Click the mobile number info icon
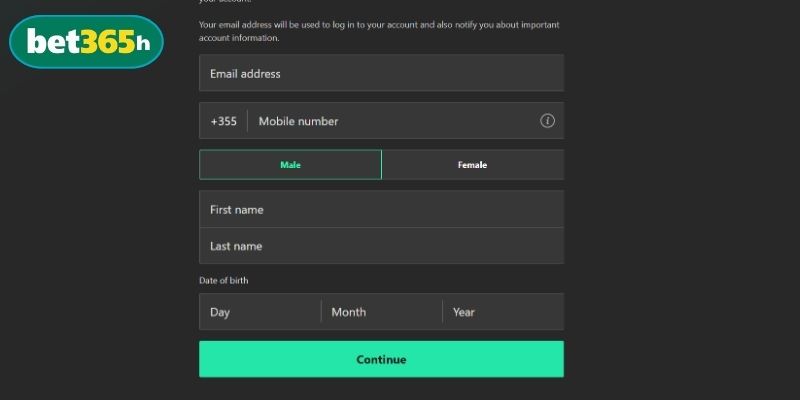 547,121
